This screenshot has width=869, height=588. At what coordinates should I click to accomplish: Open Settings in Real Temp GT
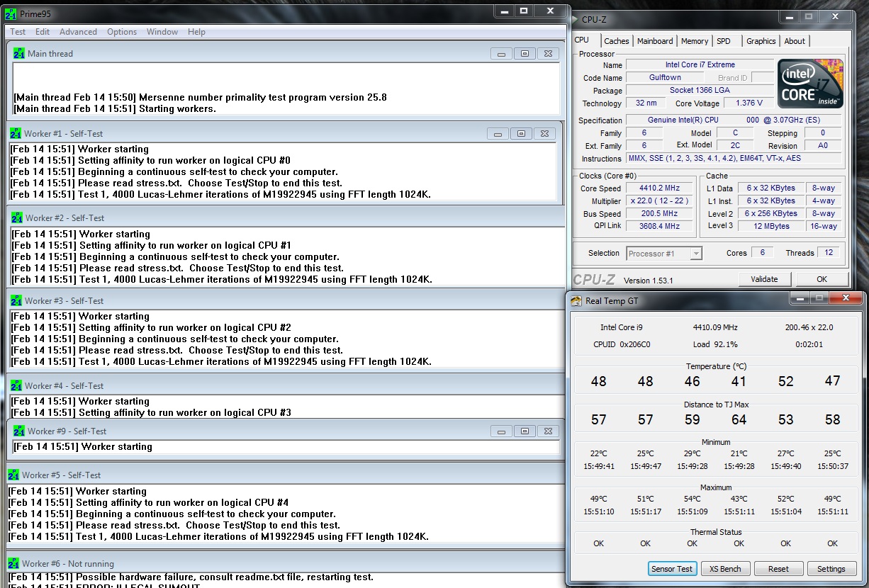pyautogui.click(x=831, y=569)
